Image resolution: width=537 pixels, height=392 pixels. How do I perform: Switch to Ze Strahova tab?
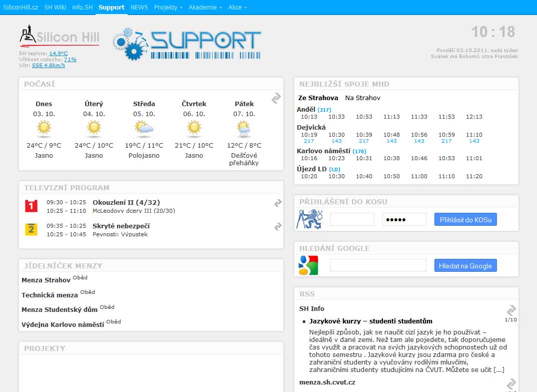(318, 98)
